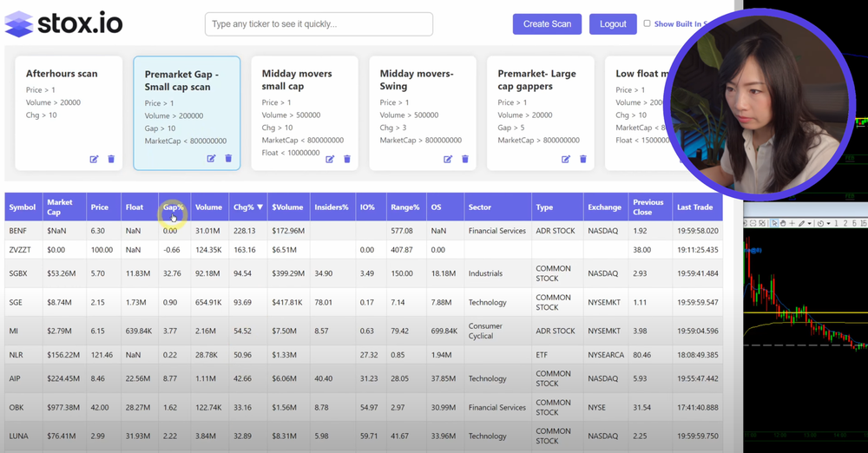Set chart timeframe to 1 minute
This screenshot has height=453, width=868.
coord(836,223)
